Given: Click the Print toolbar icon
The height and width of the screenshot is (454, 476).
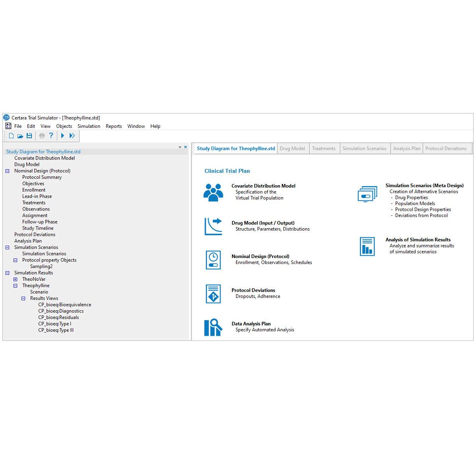Looking at the screenshot, I should click(x=42, y=136).
